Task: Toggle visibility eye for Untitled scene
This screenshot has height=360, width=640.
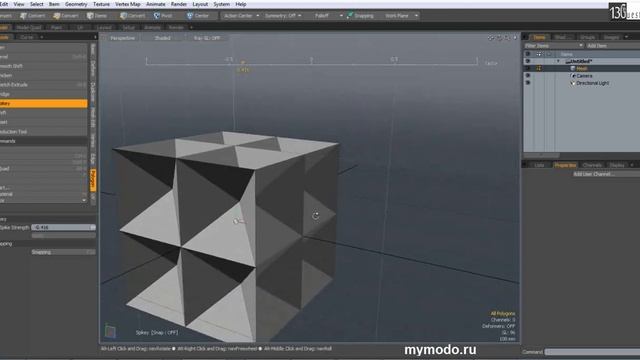Action: [528, 61]
